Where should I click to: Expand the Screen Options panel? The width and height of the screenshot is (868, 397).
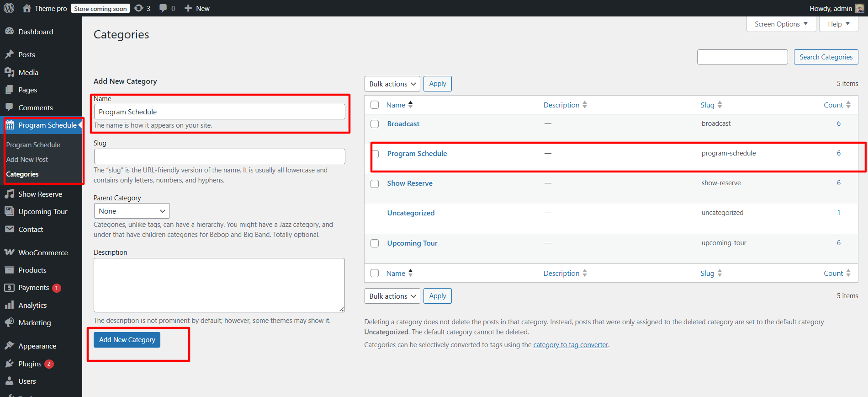[x=781, y=24]
